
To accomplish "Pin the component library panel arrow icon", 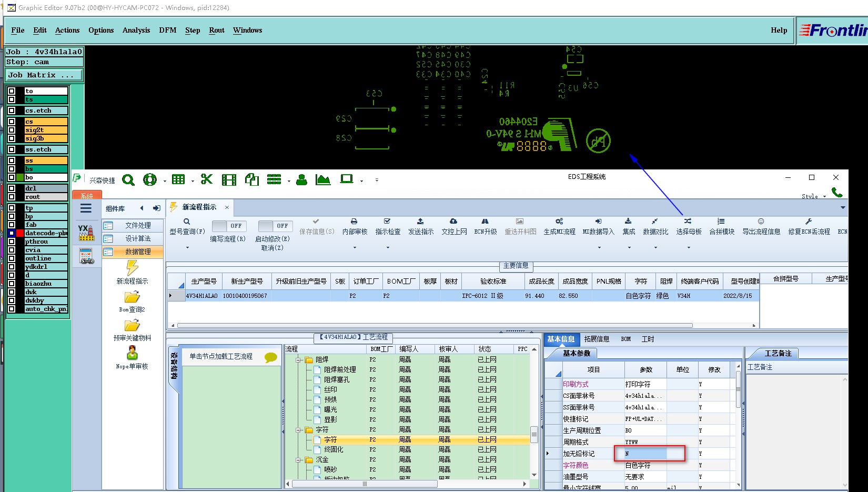I will point(157,208).
